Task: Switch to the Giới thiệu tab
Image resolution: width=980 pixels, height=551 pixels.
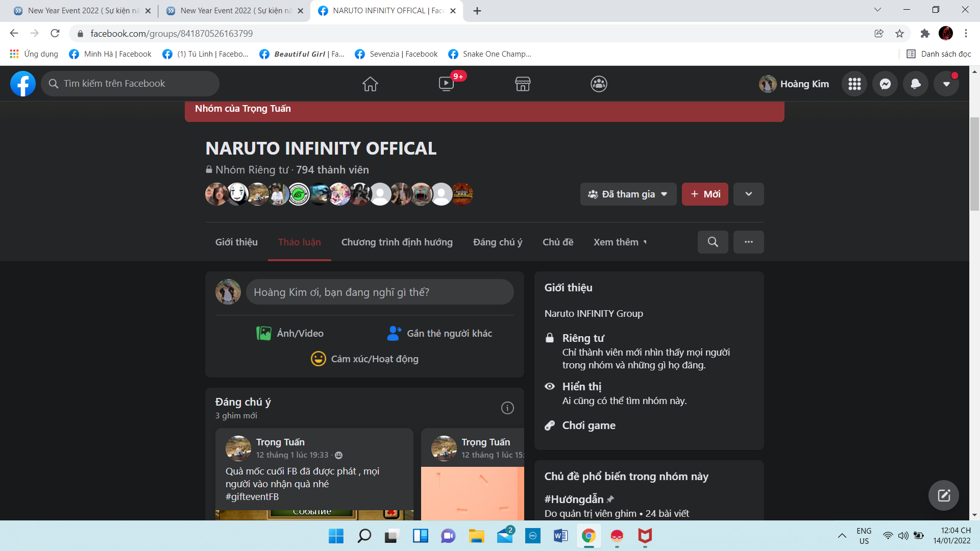Action: tap(236, 242)
